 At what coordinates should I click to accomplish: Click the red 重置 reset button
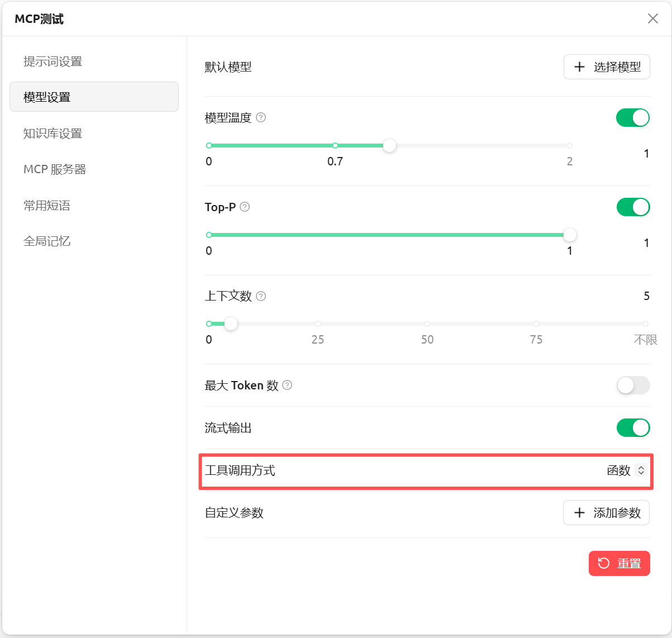point(619,563)
